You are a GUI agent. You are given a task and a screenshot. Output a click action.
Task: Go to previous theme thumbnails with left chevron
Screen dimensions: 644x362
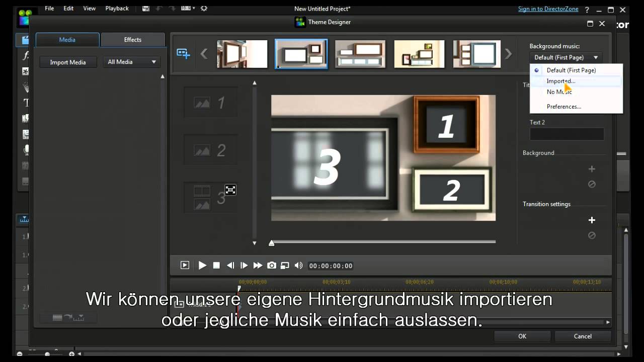pos(204,54)
